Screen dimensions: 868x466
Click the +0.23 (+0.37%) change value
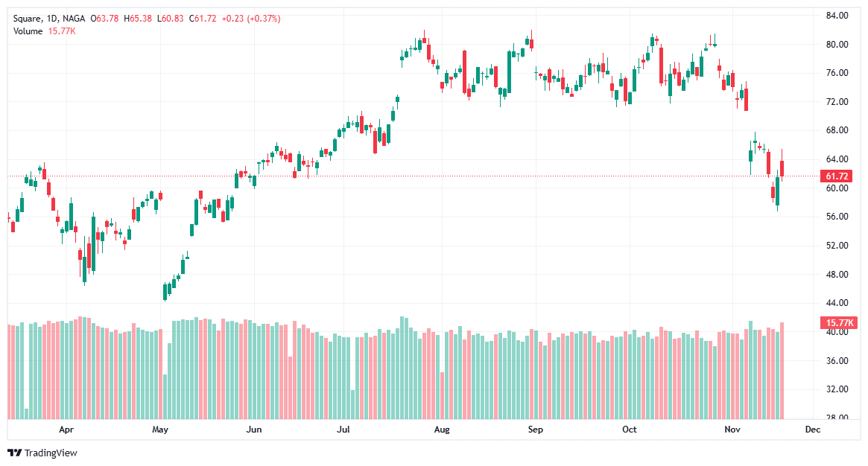tap(249, 18)
